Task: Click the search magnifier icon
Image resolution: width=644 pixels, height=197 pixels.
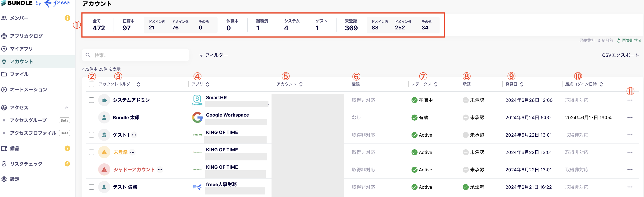Action: click(x=88, y=55)
